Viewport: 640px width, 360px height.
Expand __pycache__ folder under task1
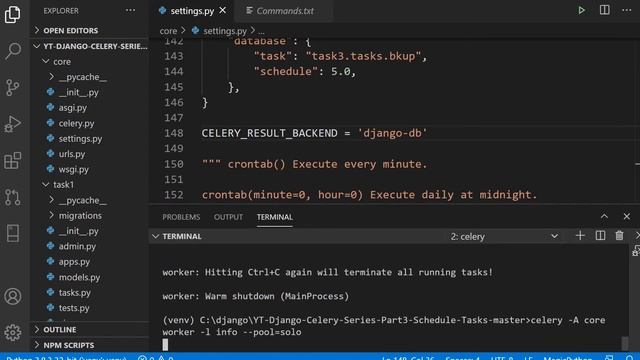[x=78, y=200]
